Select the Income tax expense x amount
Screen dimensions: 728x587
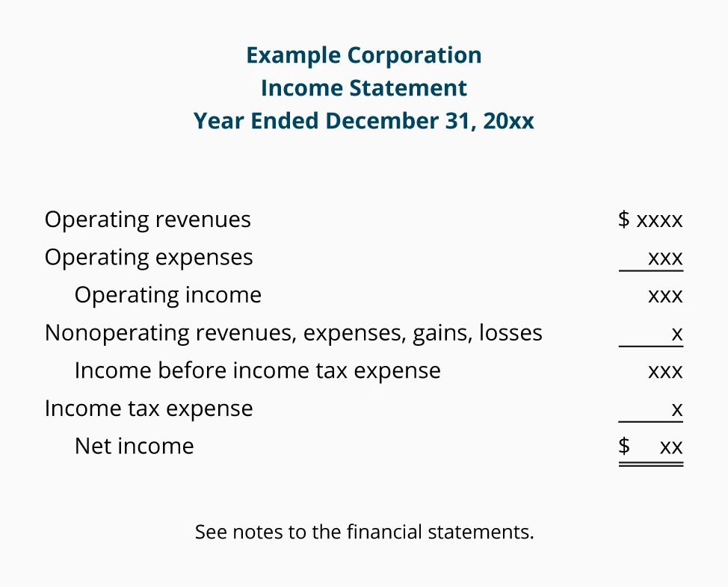pyautogui.click(x=677, y=409)
